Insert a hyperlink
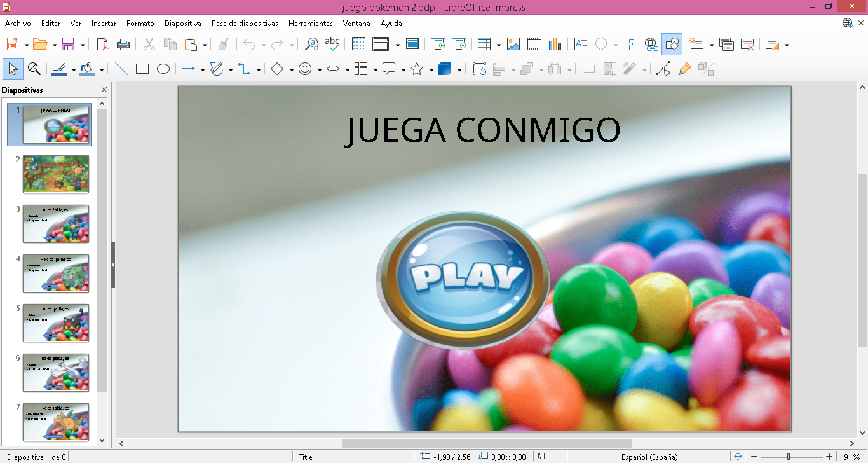868x463 pixels. click(651, 45)
